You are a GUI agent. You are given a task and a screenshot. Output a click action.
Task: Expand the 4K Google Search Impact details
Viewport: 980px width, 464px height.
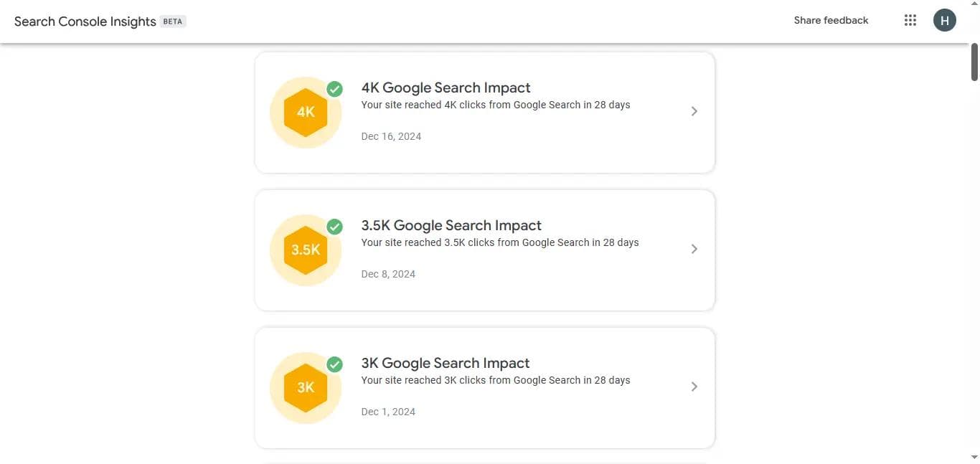pyautogui.click(x=694, y=111)
